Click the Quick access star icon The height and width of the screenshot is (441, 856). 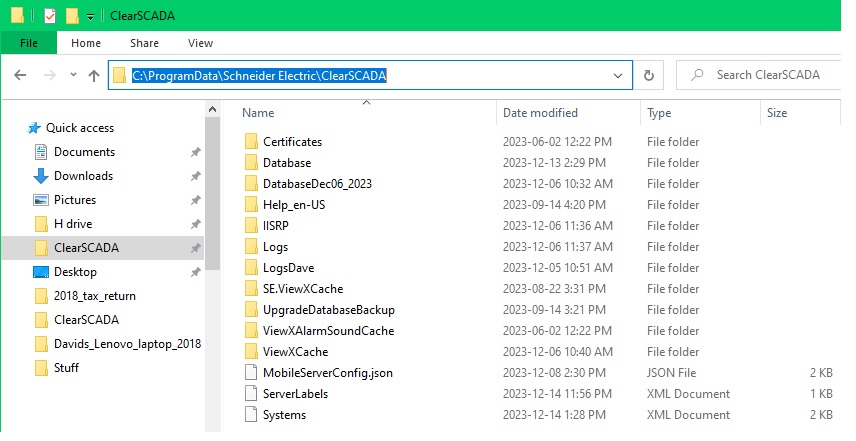pyautogui.click(x=34, y=128)
